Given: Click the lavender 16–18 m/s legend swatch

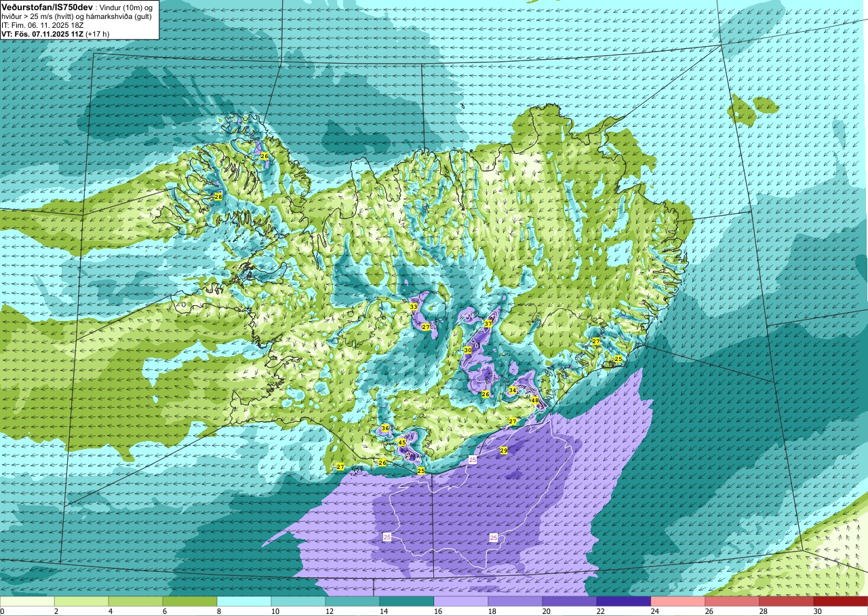Looking at the screenshot, I should tap(461, 601).
